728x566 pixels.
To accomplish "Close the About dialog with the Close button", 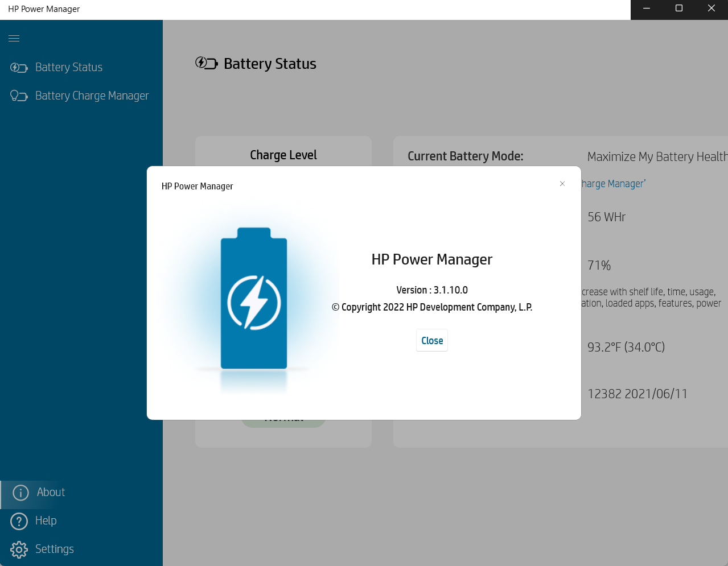I will click(x=431, y=340).
